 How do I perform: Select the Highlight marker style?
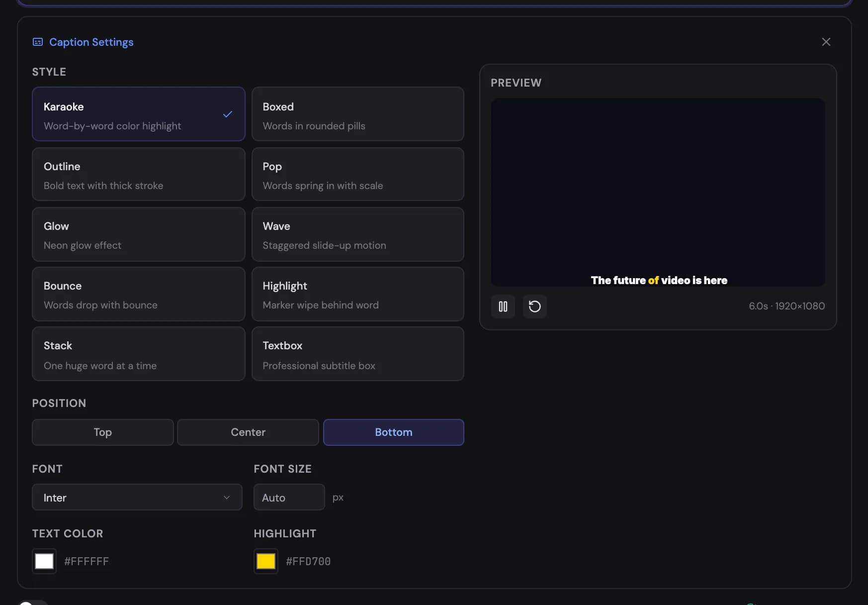click(357, 294)
